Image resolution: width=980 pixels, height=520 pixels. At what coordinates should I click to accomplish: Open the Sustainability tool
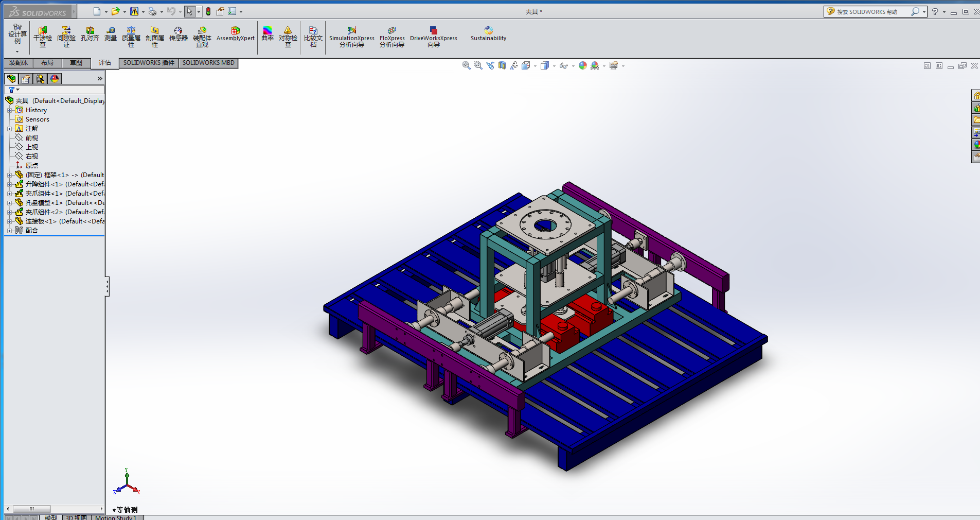[488, 34]
